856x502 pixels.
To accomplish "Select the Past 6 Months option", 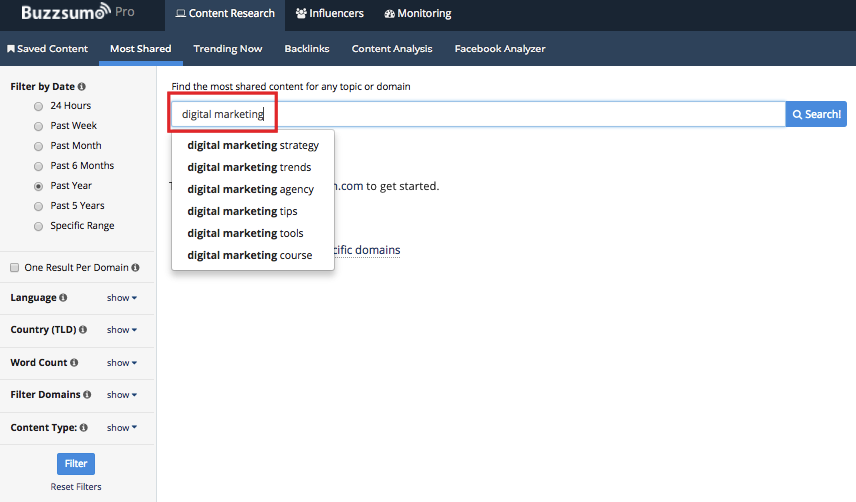I will 38,166.
